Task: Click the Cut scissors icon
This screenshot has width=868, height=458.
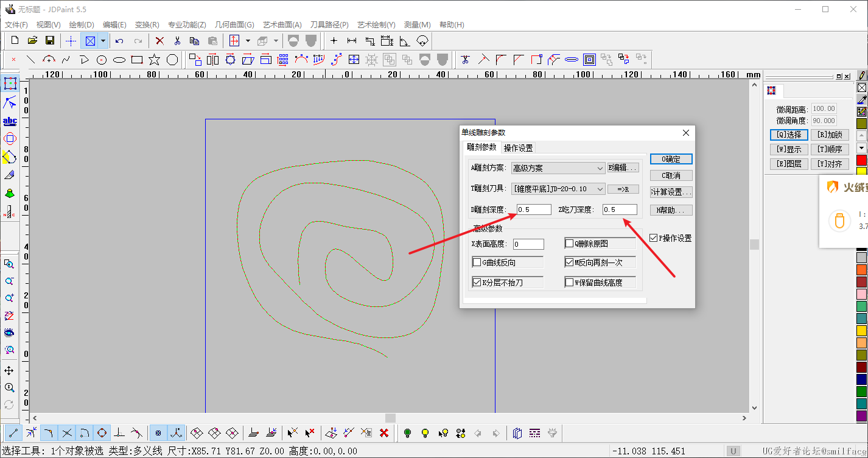Action: (x=177, y=41)
